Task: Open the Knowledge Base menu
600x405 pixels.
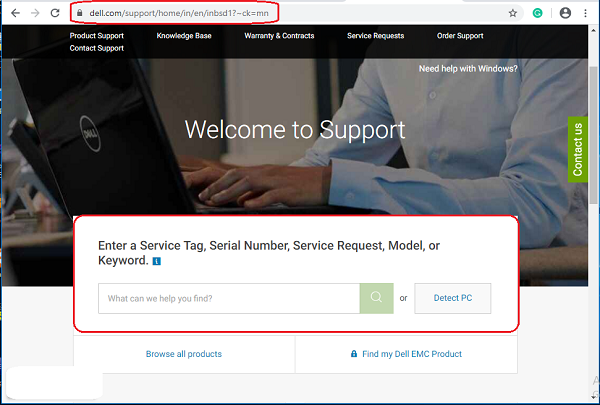Action: coord(184,36)
